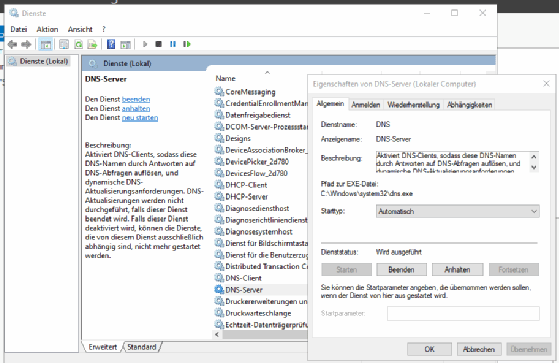Select the CredentialEnrollmentManager service row

click(x=260, y=103)
